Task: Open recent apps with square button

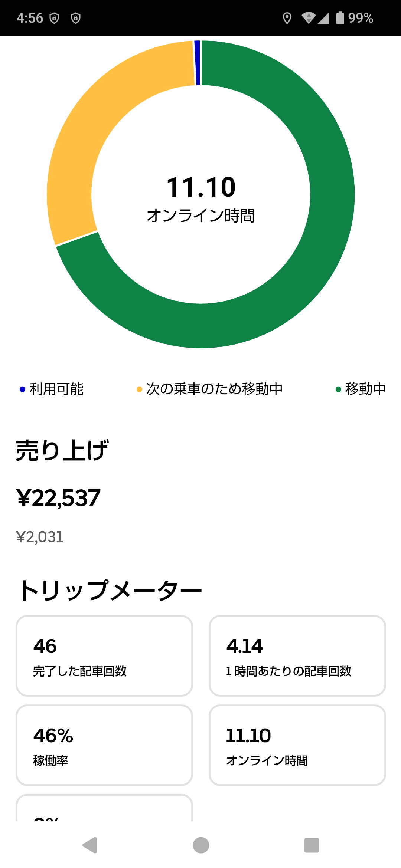Action: (x=312, y=845)
